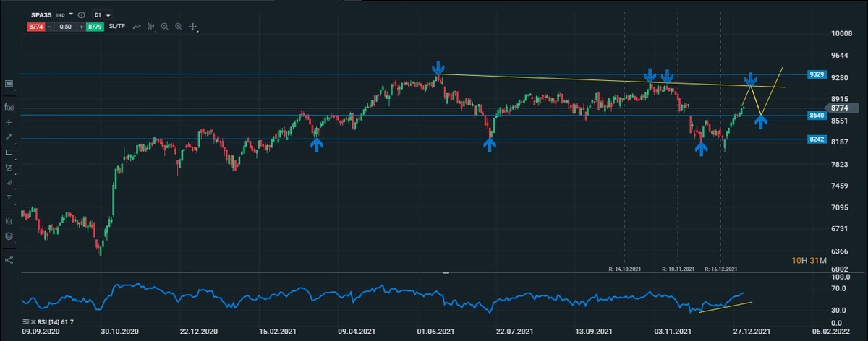The height and width of the screenshot is (341, 868).
Task: Select the line chart type icon
Action: 137,27
